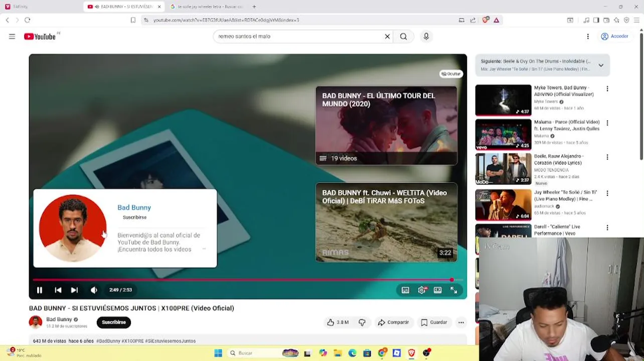Open video player settings gear
Viewport: 644px width, 361px height.
point(422,290)
